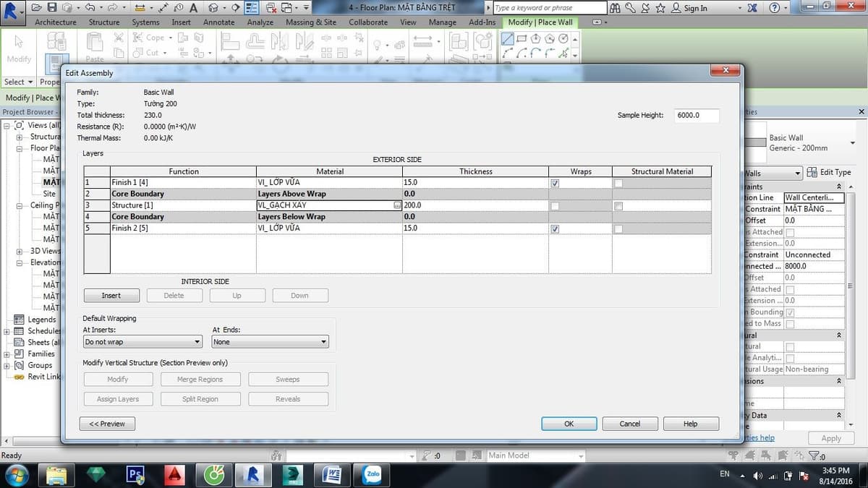Click the Zalo icon in taskbar
The image size is (868, 488).
pos(373,474)
